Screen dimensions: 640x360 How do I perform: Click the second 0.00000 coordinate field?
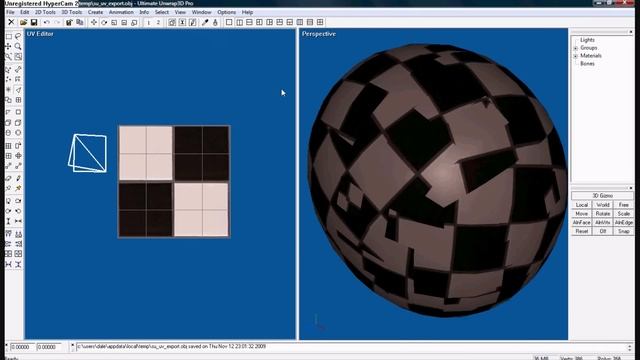coord(49,347)
